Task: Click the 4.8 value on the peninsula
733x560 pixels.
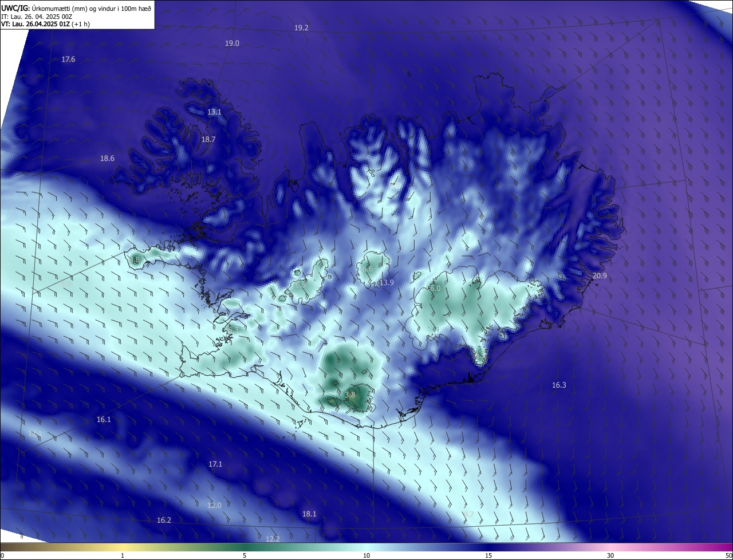Action: [135, 261]
